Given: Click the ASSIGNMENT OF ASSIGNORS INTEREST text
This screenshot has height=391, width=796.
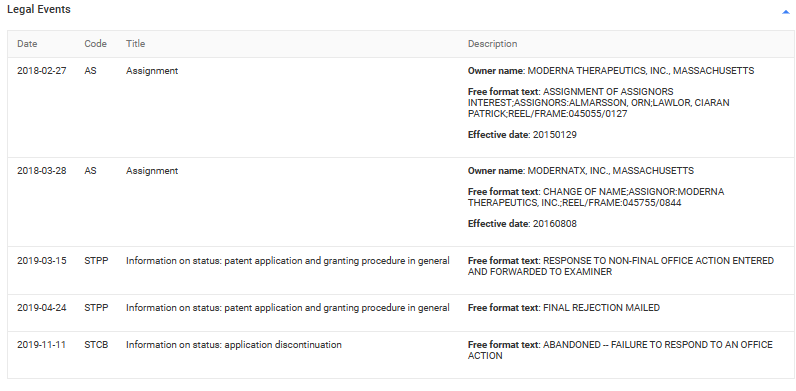Looking at the screenshot, I should pos(599,103).
